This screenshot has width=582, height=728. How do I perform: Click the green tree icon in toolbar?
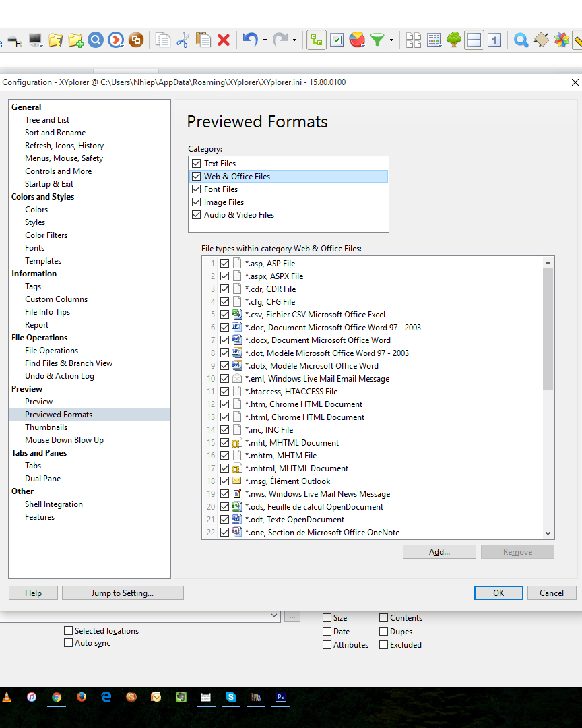pos(454,40)
